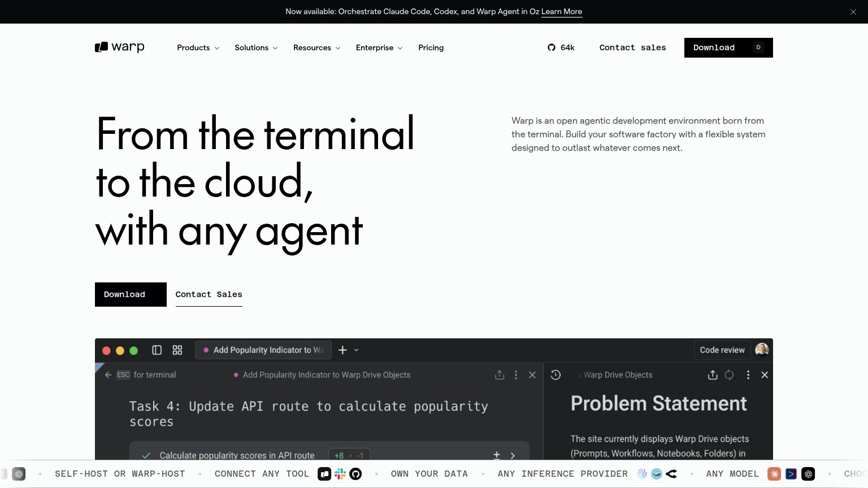The width and height of the screenshot is (868, 488).
Task: Click the history clock icon beside Warp Drive Objects
Action: (x=556, y=374)
